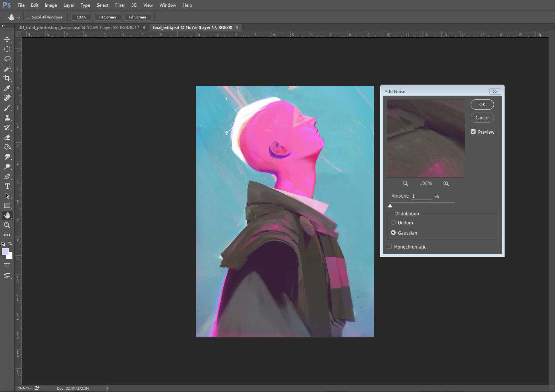Swap foreground and background colors
This screenshot has width=555, height=392.
point(10,244)
